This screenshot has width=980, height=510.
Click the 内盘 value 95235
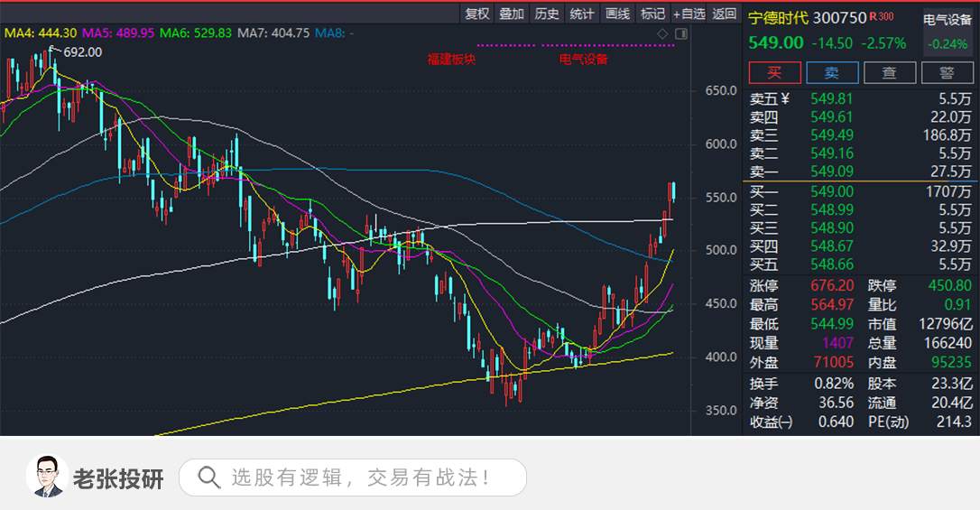[x=951, y=363]
